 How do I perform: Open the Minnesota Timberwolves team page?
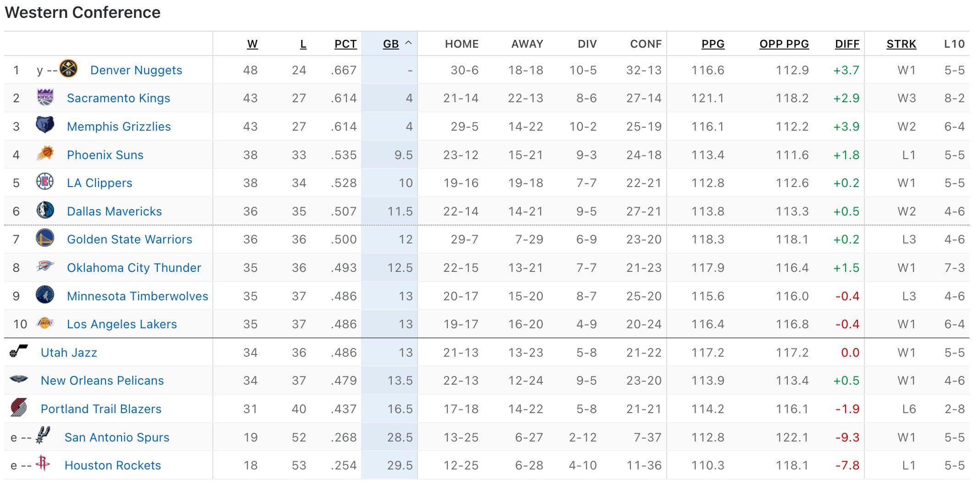coord(138,296)
